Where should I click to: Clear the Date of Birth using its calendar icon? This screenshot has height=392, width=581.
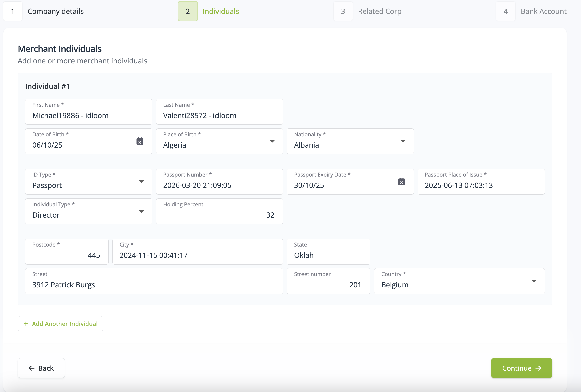coord(140,141)
